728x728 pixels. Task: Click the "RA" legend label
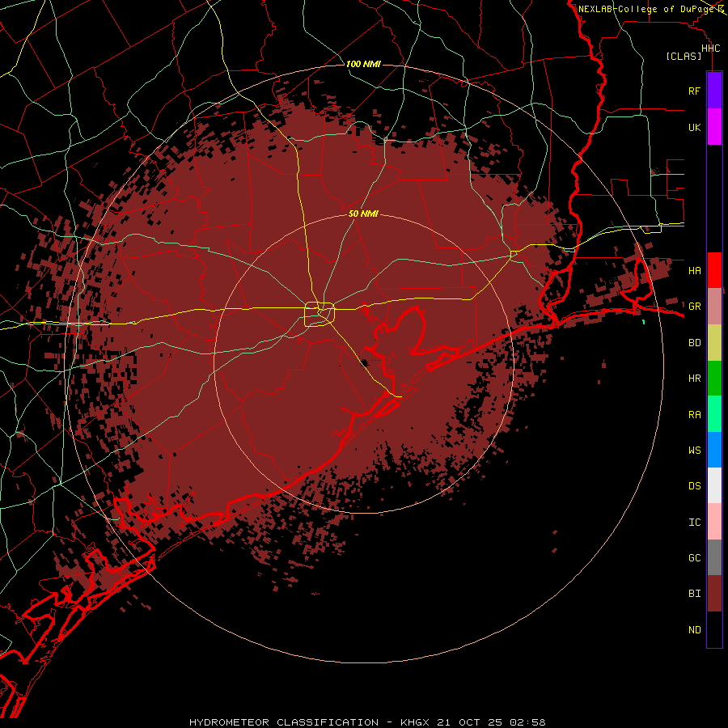694,415
